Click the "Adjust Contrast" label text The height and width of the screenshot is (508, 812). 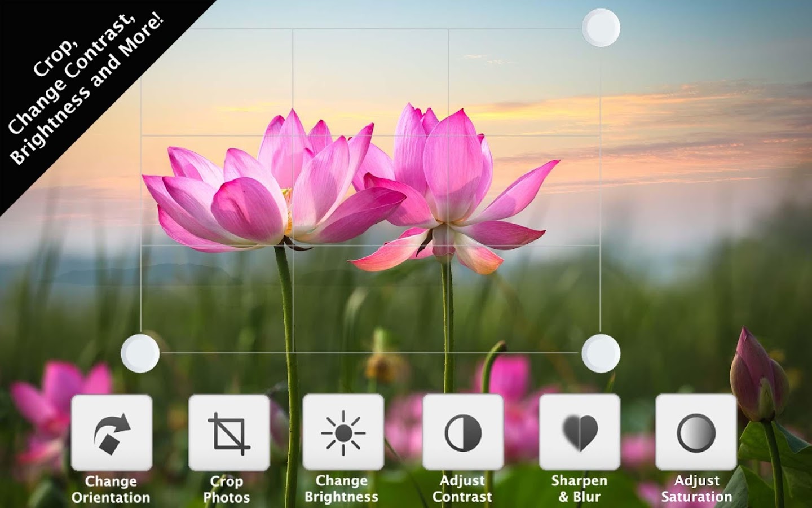[x=462, y=489]
